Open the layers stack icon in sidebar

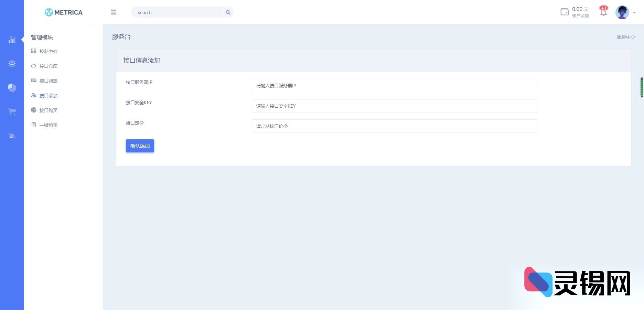point(12,64)
